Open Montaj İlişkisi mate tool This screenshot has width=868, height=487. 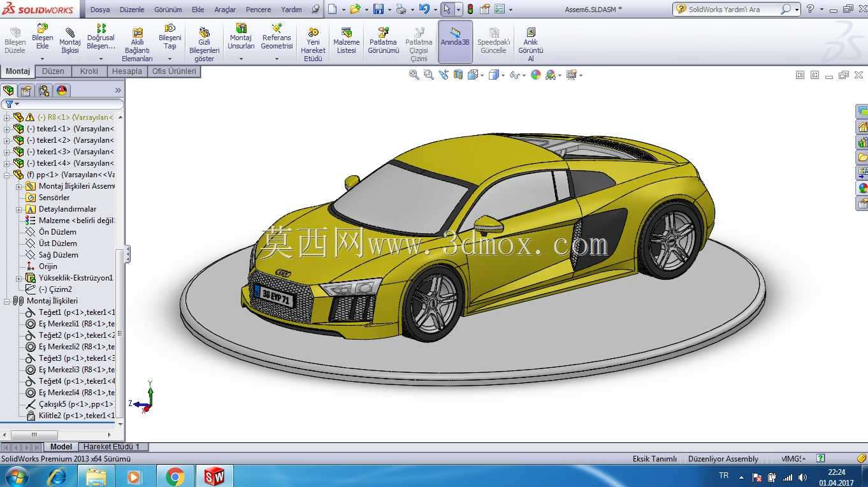tap(70, 41)
